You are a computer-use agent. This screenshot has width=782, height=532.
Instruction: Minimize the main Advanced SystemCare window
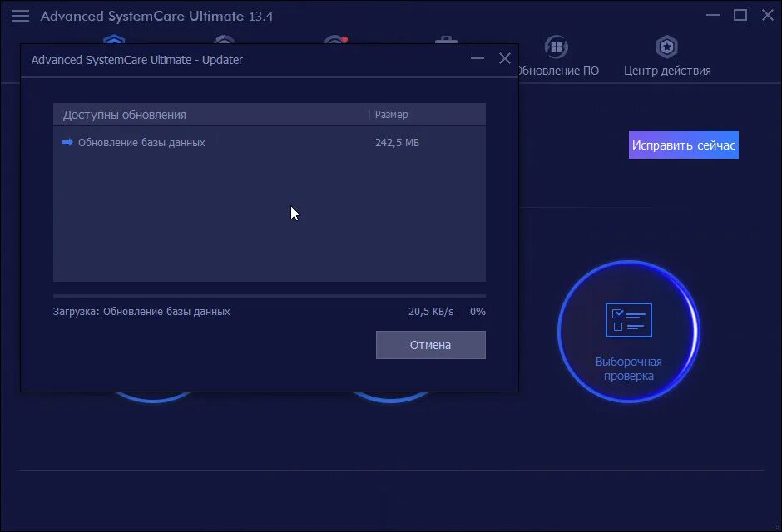713,16
